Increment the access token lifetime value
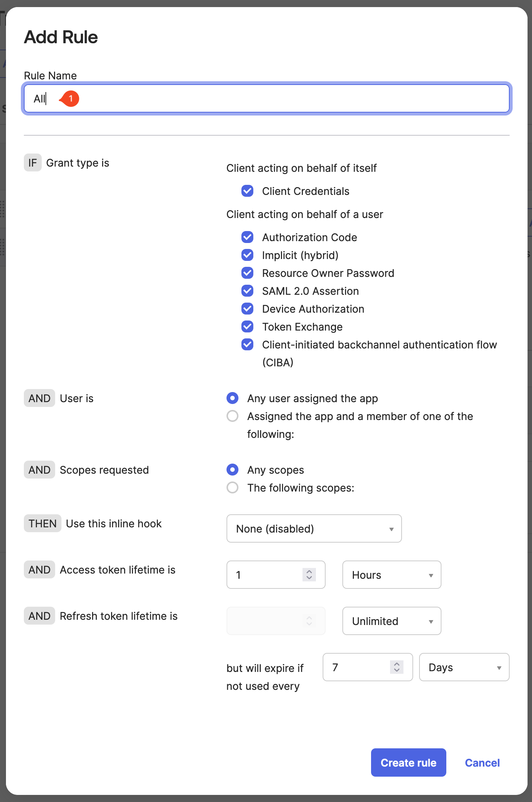Image resolution: width=532 pixels, height=802 pixels. click(308, 572)
